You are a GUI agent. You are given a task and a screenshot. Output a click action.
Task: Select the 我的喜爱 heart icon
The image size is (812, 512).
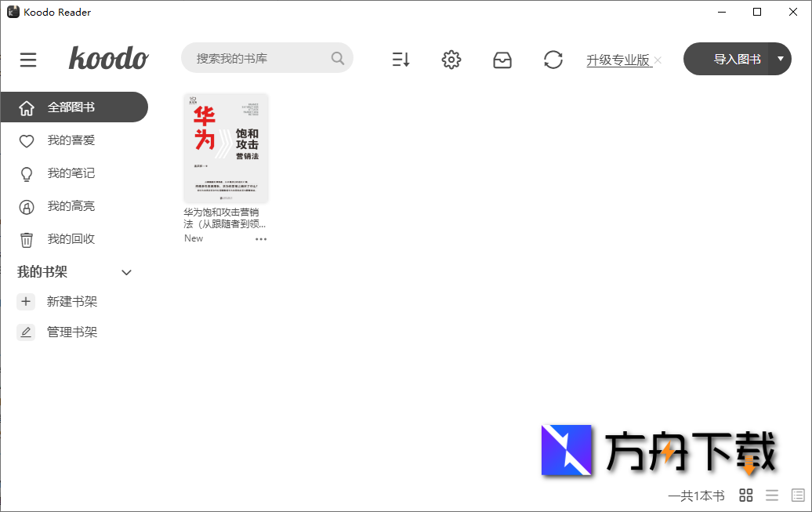[26, 140]
